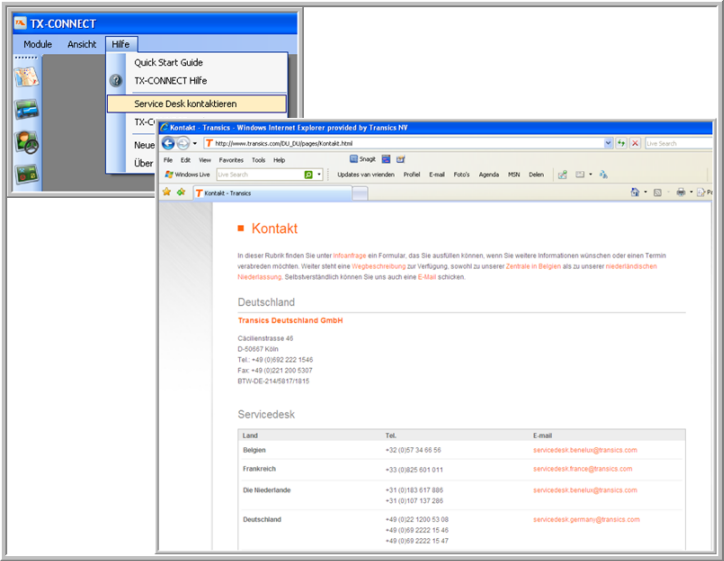
Task: Click the red Stop icon in Internet Explorer
Action: (x=635, y=143)
